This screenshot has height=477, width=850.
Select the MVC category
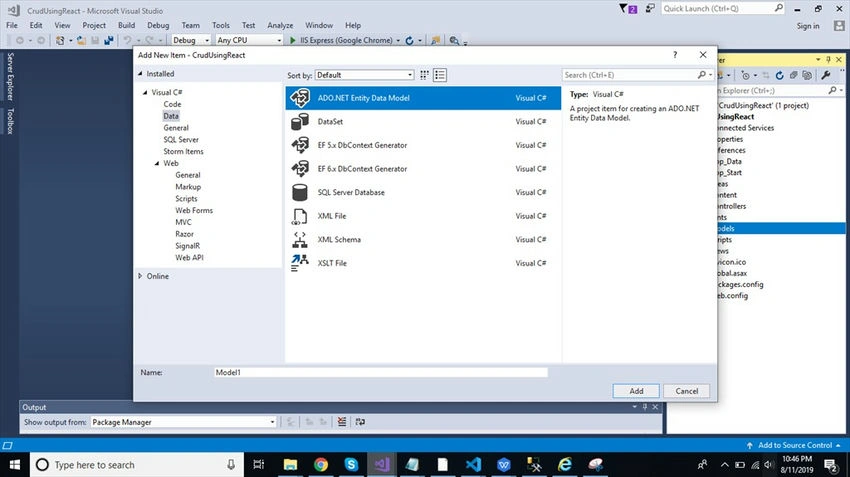pyautogui.click(x=183, y=222)
